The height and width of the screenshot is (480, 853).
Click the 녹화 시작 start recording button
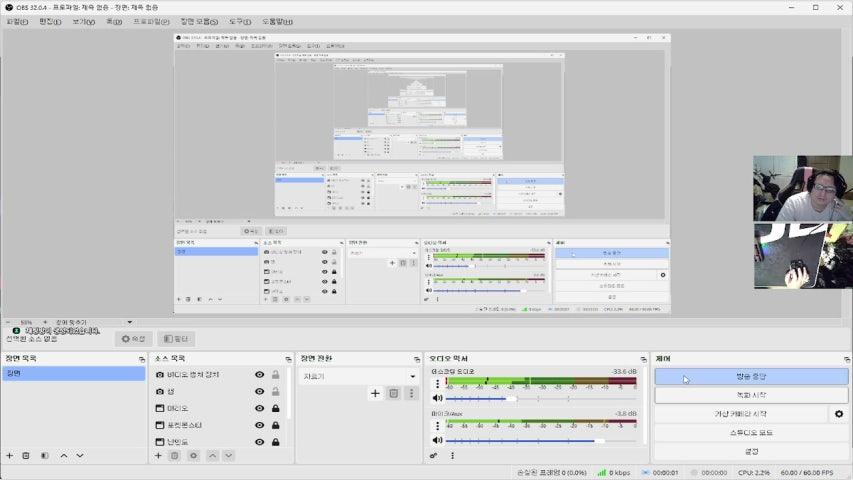click(x=751, y=396)
